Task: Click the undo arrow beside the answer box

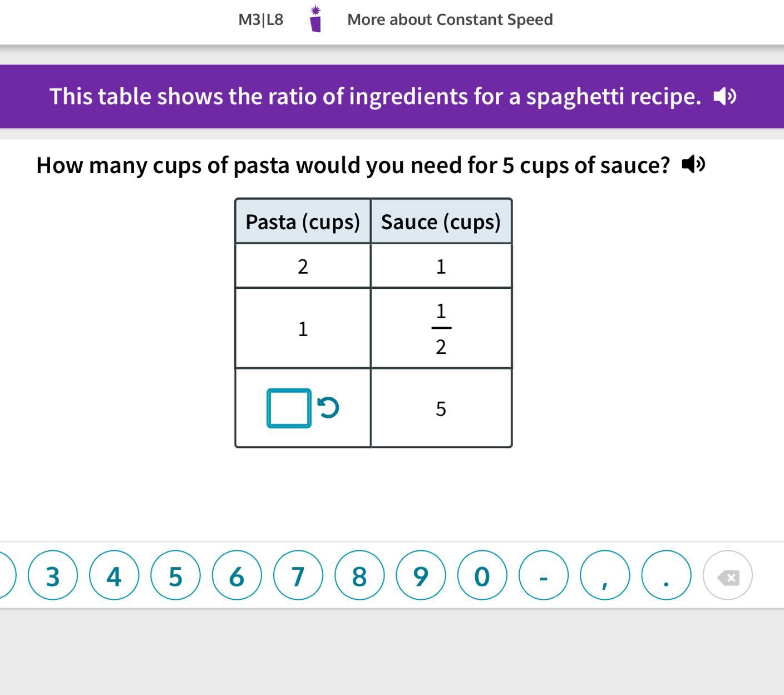Action: (x=328, y=407)
